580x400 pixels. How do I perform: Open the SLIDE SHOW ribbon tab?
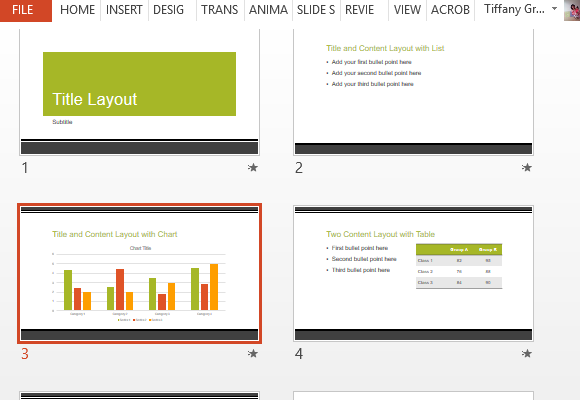point(316,10)
